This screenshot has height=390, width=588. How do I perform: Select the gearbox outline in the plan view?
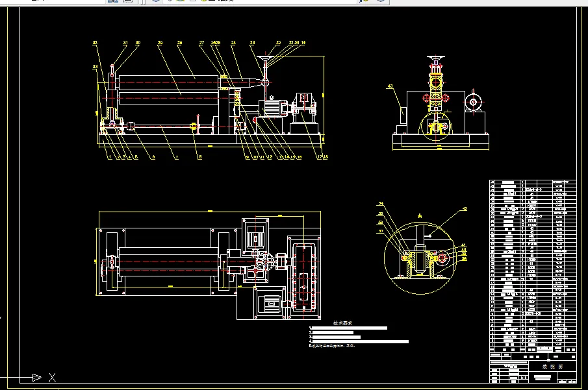click(304, 278)
